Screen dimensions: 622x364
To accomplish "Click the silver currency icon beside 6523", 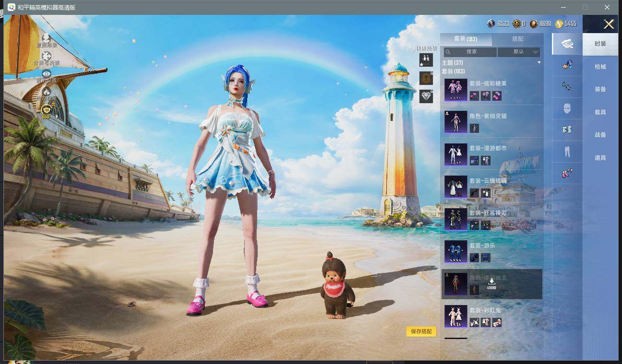I will click(491, 23).
